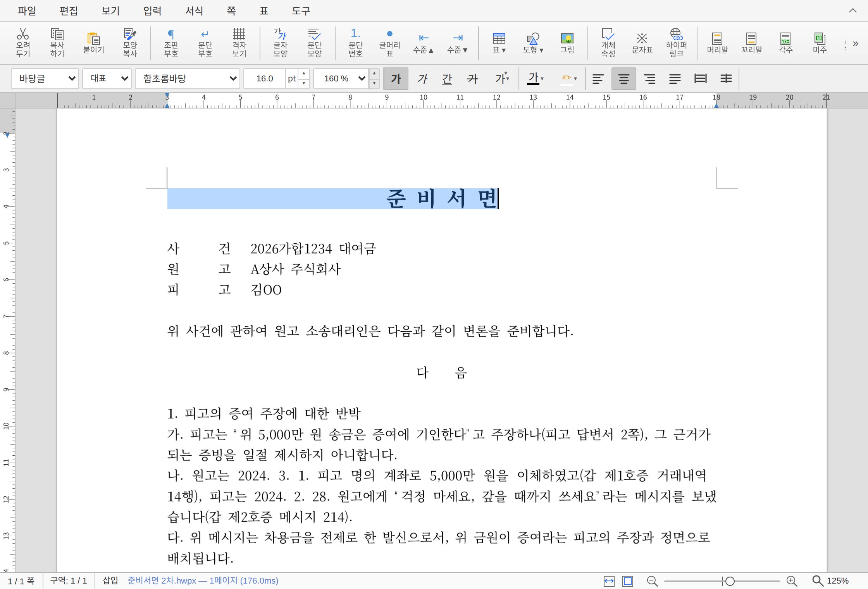
Task: Open the 160 % line spacing dropdown
Action: click(341, 79)
